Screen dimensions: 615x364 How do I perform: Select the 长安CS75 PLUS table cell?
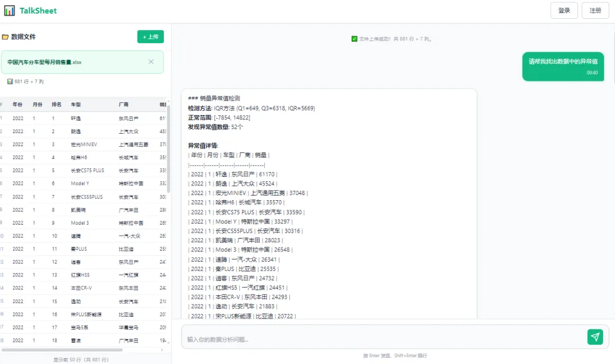[88, 171]
